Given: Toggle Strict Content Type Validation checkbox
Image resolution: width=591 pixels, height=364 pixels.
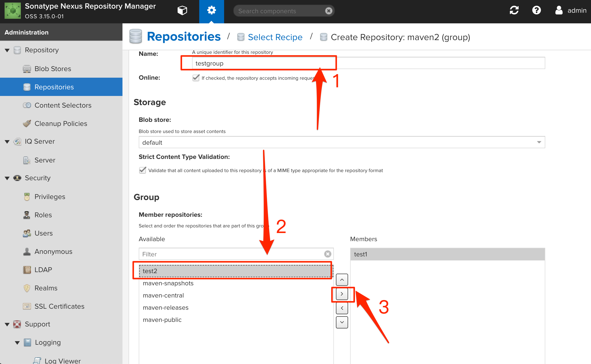Looking at the screenshot, I should click(x=143, y=170).
